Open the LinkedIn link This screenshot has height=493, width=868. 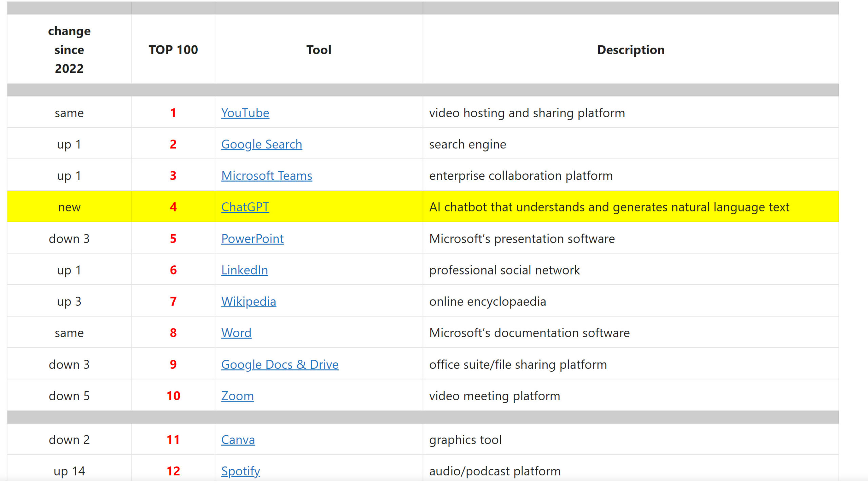(244, 270)
